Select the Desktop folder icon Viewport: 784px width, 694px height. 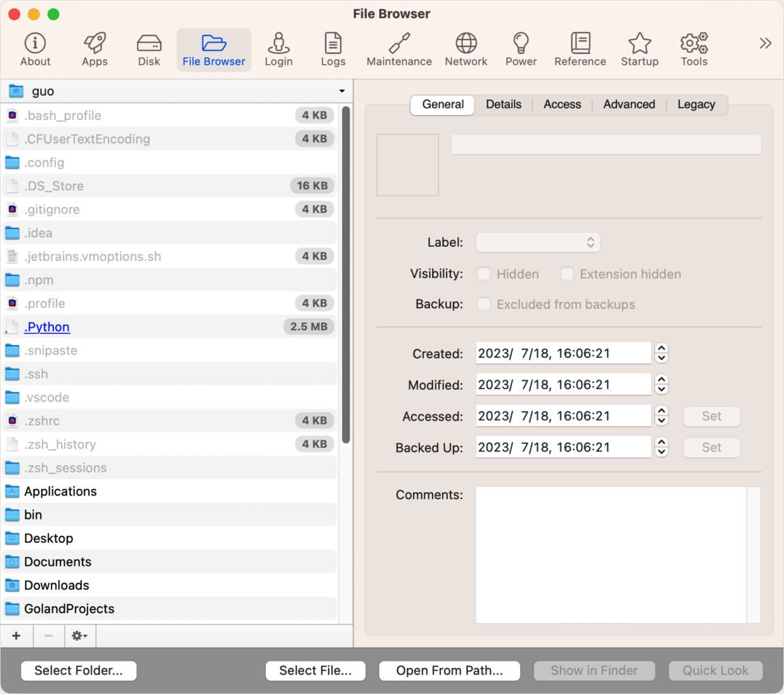(x=12, y=538)
